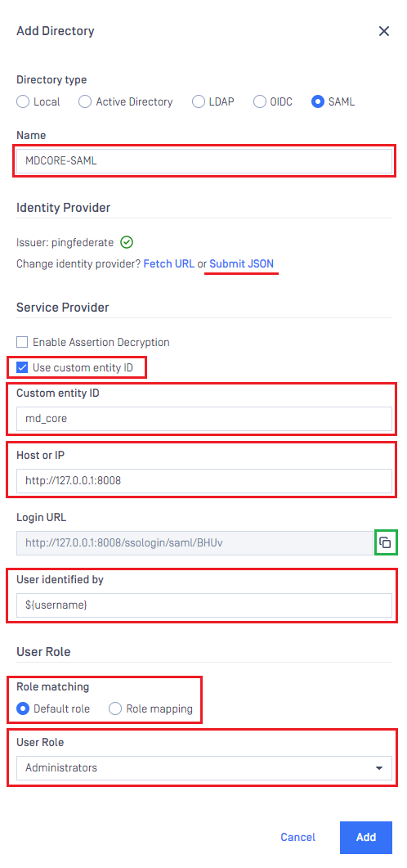Image resolution: width=407 pixels, height=868 pixels.
Task: Open the User Role dropdown
Action: click(204, 768)
